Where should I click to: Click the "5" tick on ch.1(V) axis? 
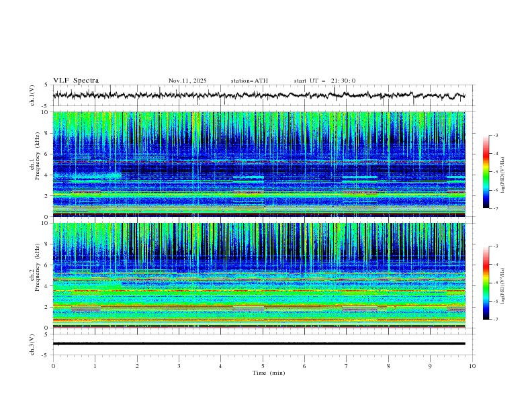pyautogui.click(x=46, y=85)
